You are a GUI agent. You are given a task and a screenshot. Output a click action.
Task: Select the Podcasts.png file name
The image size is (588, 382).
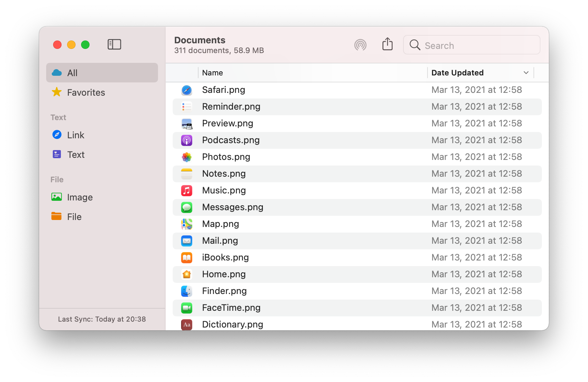tap(231, 140)
